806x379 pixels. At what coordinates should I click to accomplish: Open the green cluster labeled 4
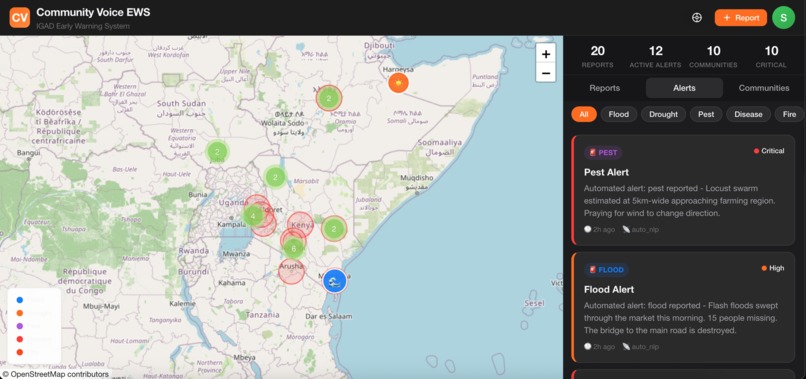click(253, 216)
